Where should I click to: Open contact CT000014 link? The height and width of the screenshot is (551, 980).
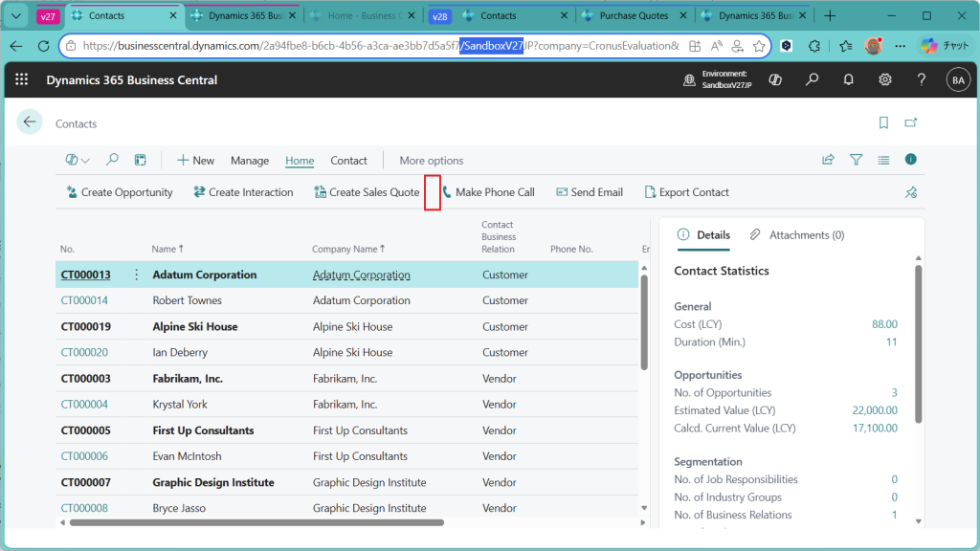(x=84, y=300)
